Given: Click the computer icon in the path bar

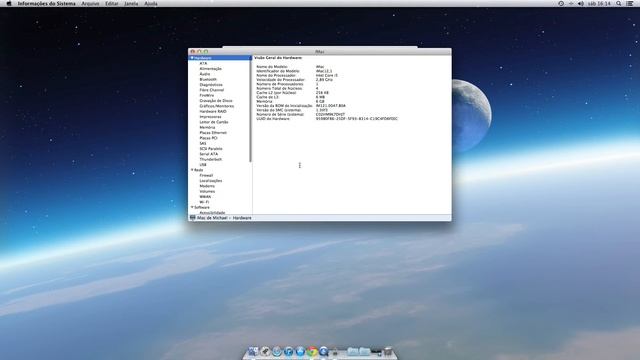Looking at the screenshot, I should (193, 218).
